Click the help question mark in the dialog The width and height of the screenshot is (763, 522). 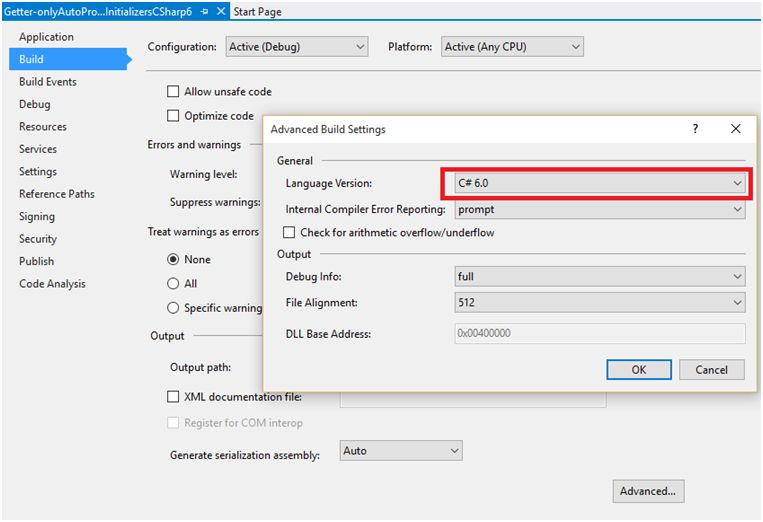coord(695,129)
